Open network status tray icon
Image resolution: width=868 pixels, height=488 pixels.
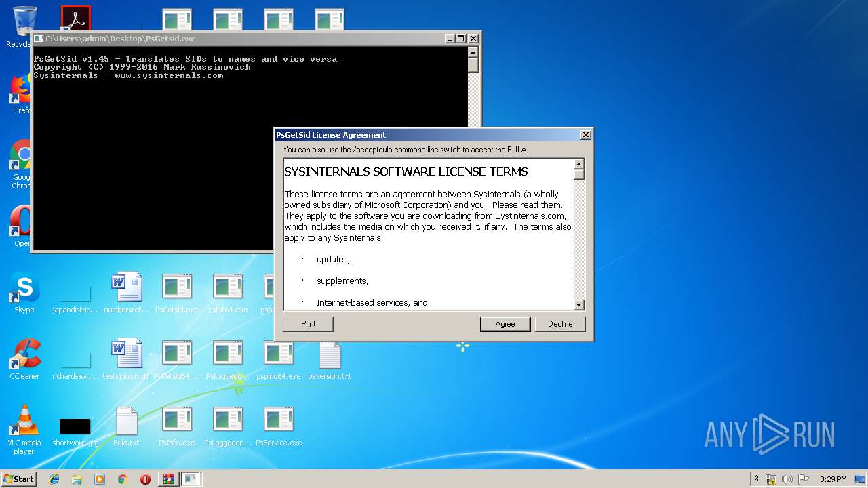(x=771, y=479)
